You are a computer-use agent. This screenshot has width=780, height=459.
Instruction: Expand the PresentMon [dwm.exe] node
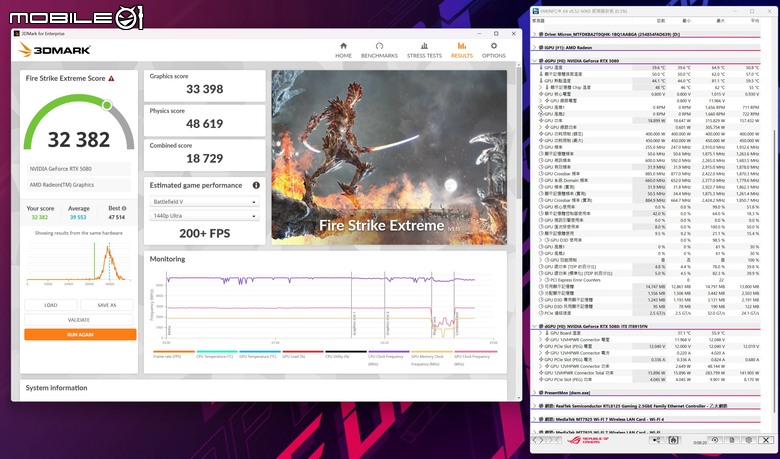(535, 393)
